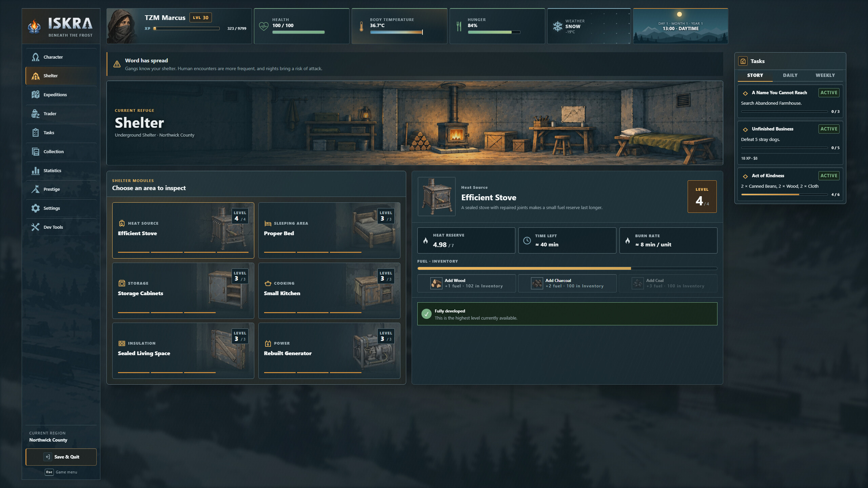Switch to the Daily tasks tab

790,75
